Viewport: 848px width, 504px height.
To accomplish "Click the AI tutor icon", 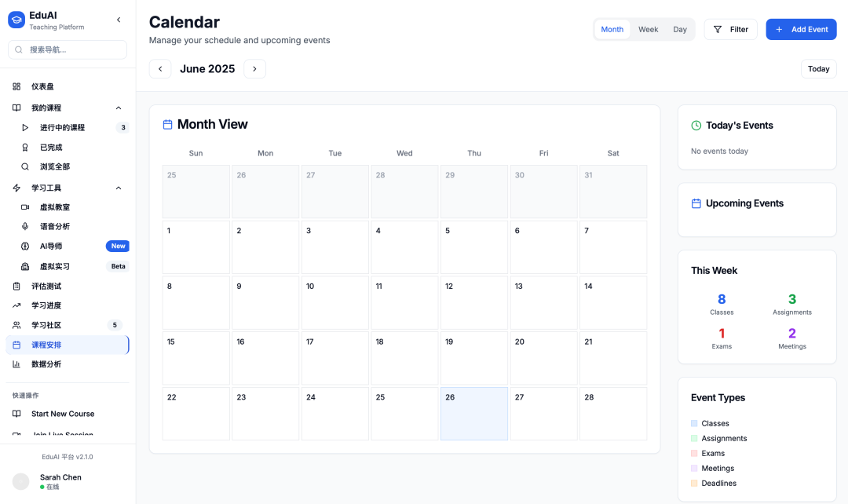I will tap(25, 246).
